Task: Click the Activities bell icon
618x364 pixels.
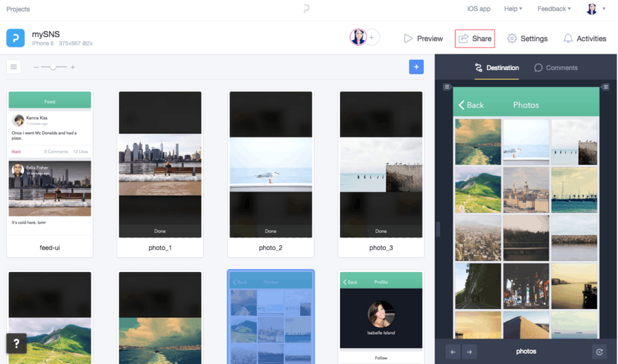Action: tap(568, 38)
